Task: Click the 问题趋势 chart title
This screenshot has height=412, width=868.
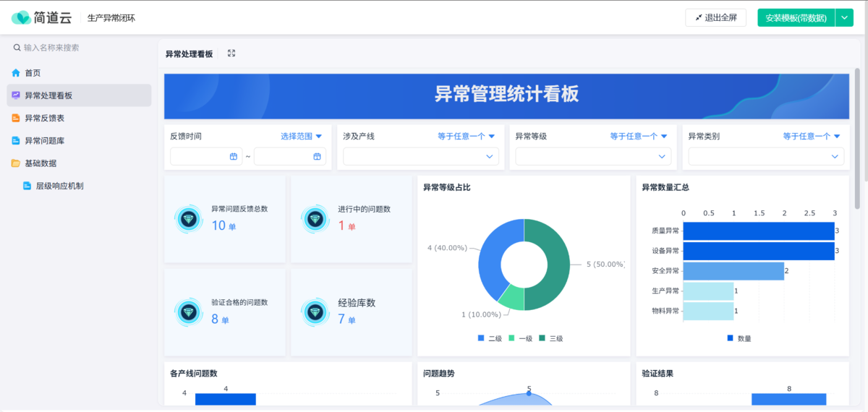Action: pos(439,374)
